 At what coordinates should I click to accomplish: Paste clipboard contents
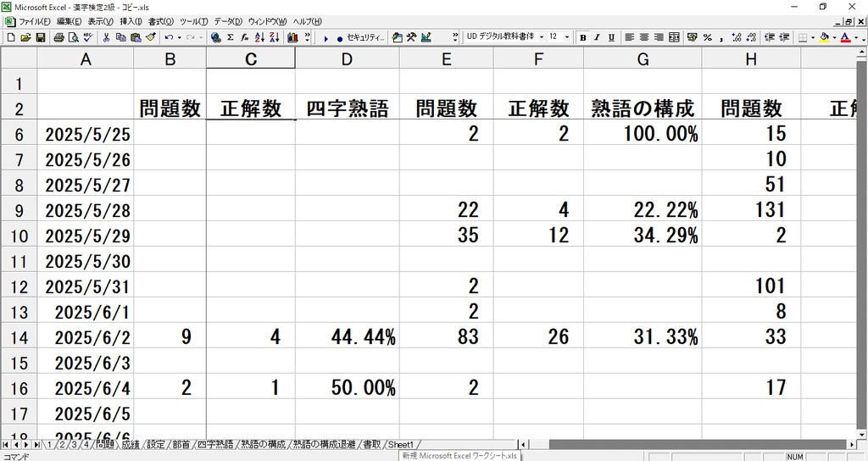click(136, 37)
